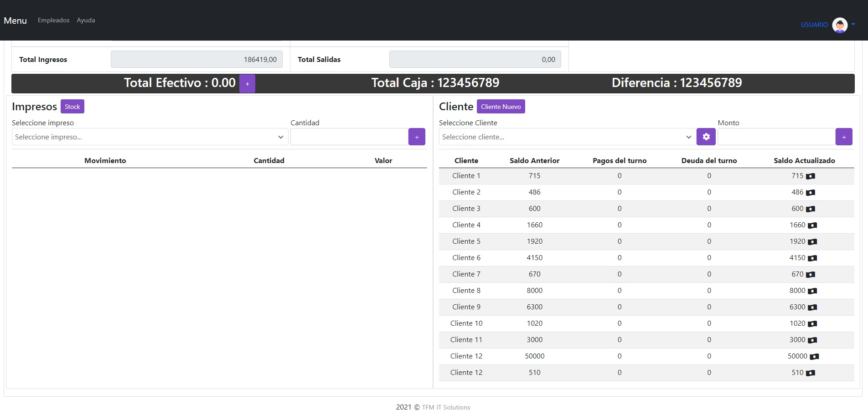Click the money bill icon beside balance 8000
This screenshot has height=420, width=868.
(x=812, y=291)
